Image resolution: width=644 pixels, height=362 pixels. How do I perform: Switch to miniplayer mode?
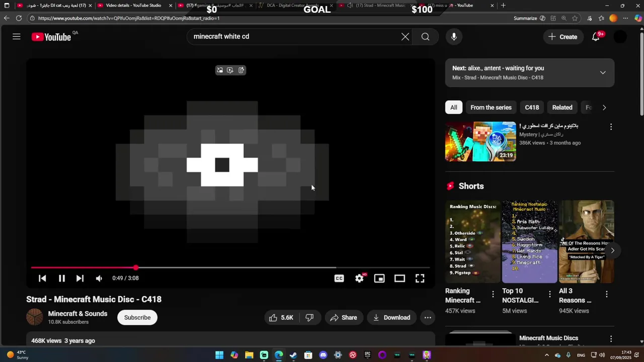tap(379, 279)
